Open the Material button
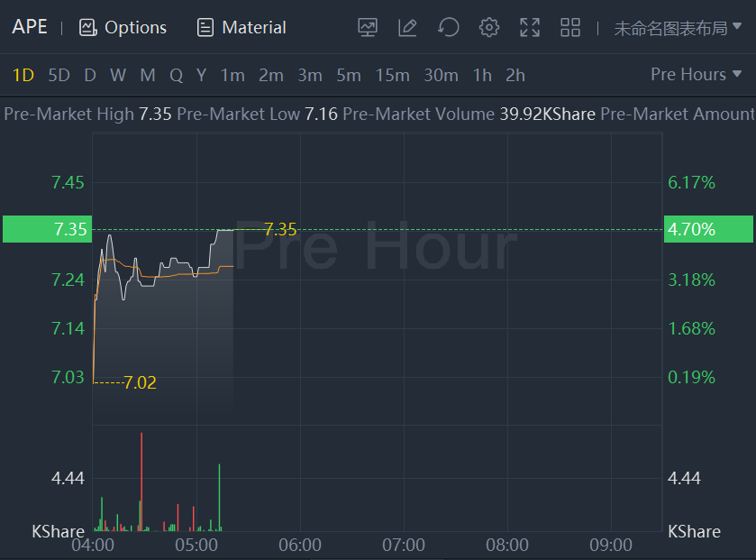Image resolution: width=756 pixels, height=560 pixels. tap(241, 27)
